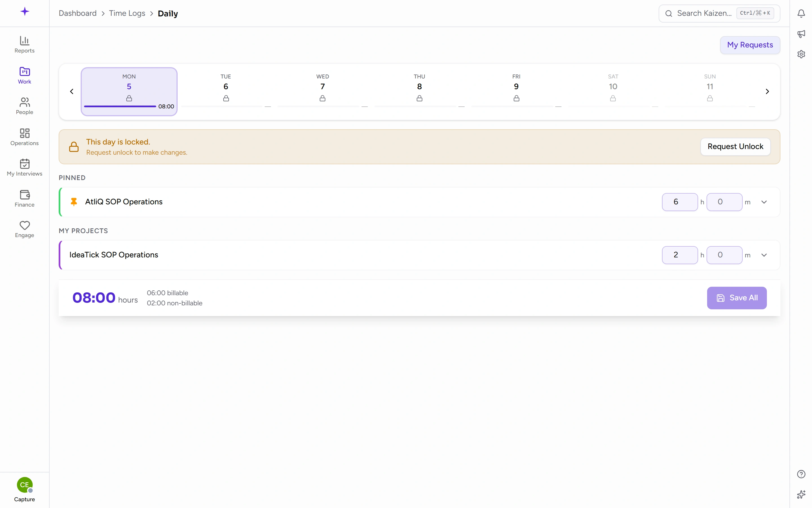
Task: Go to the Dashboard breadcrumb
Action: click(78, 14)
